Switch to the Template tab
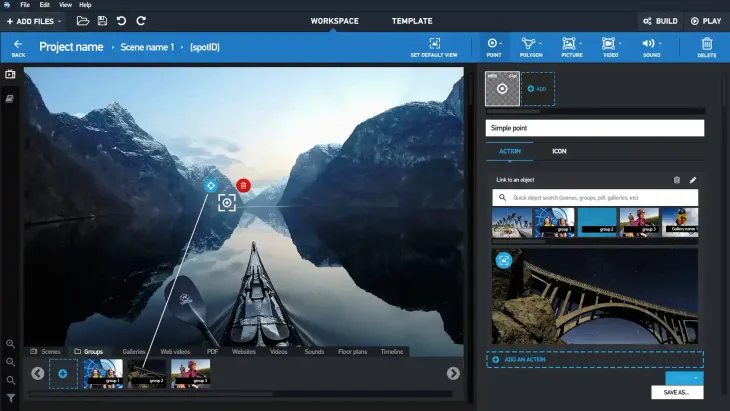This screenshot has width=730, height=411. (412, 21)
